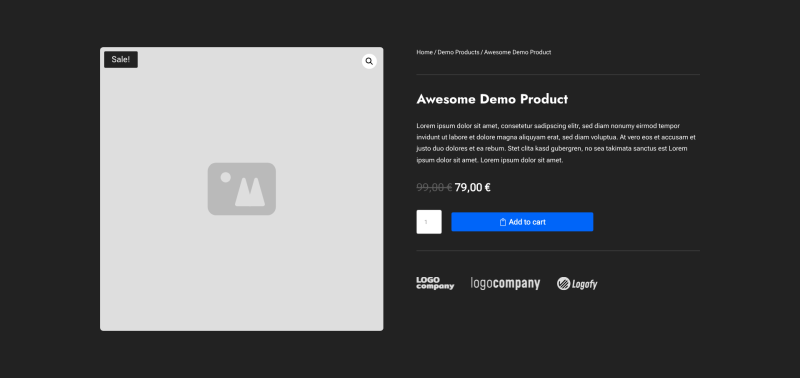The width and height of the screenshot is (800, 378).
Task: Go to Home breadcrumb link
Action: pos(424,52)
